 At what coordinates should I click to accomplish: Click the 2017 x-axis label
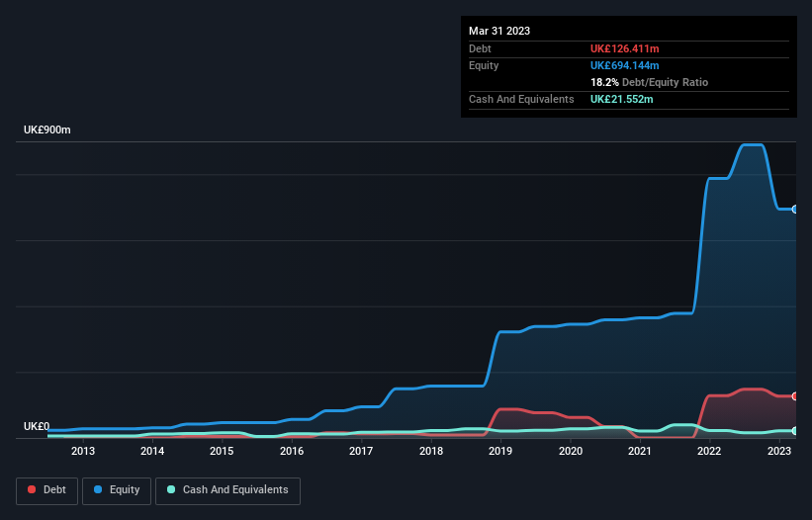[x=361, y=451]
